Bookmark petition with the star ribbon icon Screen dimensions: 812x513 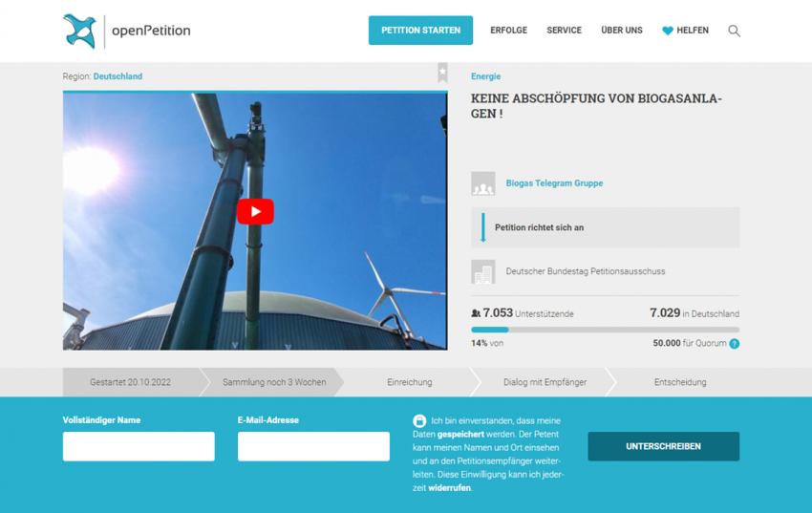point(442,73)
